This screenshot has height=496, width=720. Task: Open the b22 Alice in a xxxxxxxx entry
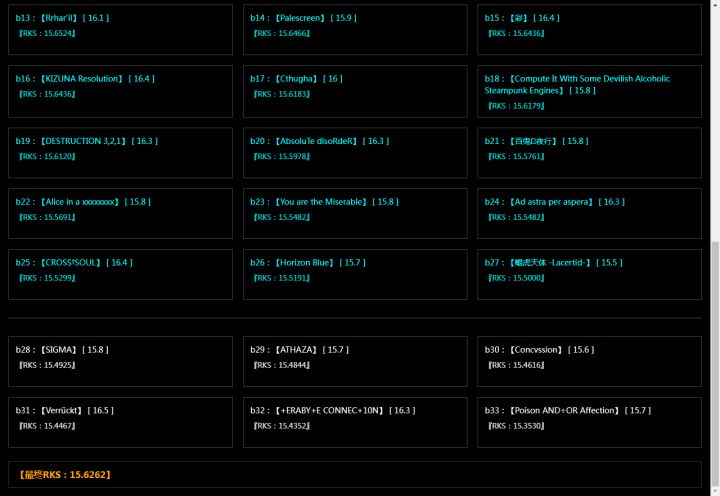tap(120, 214)
